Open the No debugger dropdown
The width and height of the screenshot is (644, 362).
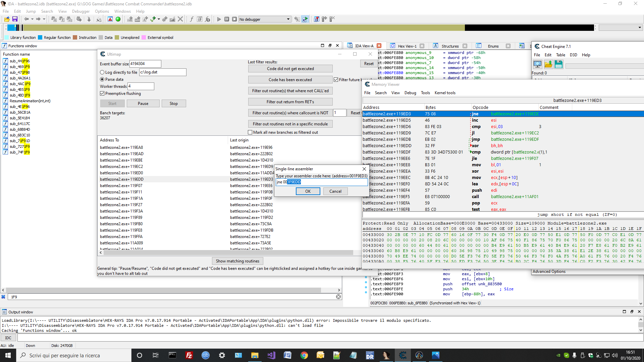pos(288,19)
